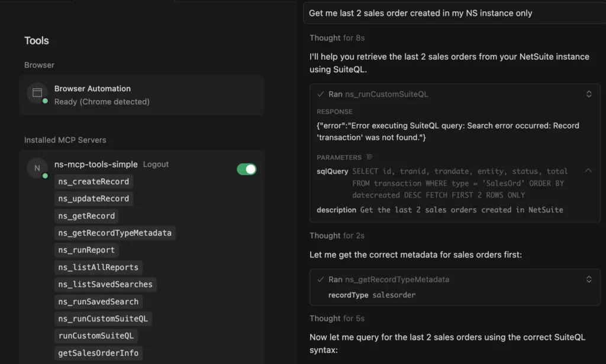Select the ns_runReport tool chip

coord(86,250)
